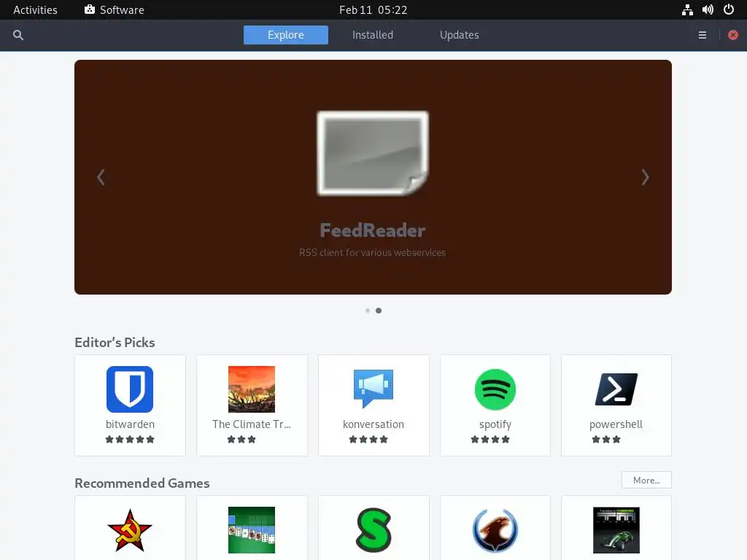Click the More... button for Recommended Games

646,480
